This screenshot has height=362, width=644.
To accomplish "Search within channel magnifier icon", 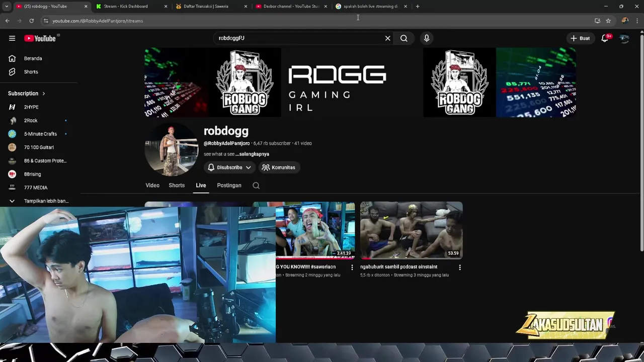I will point(256,186).
